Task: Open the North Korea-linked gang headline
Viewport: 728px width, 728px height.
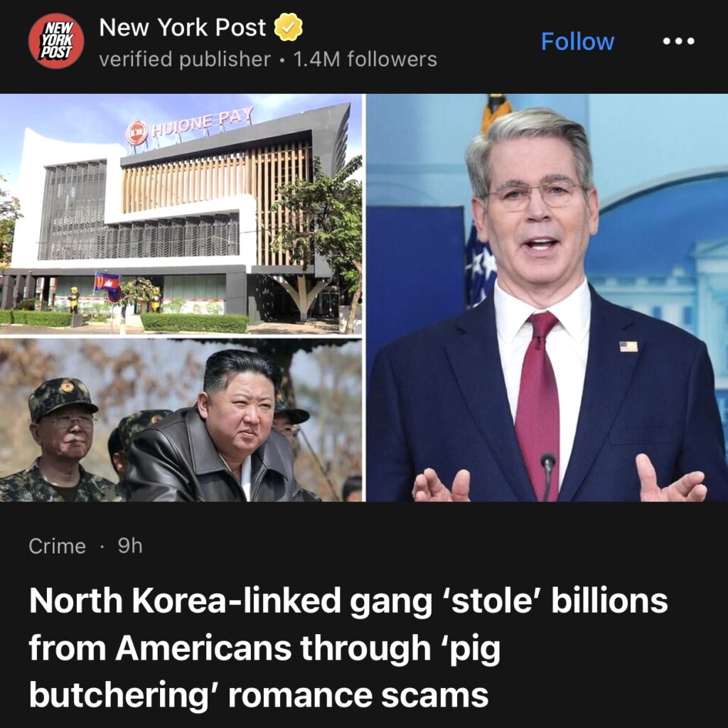Action: coord(348,647)
